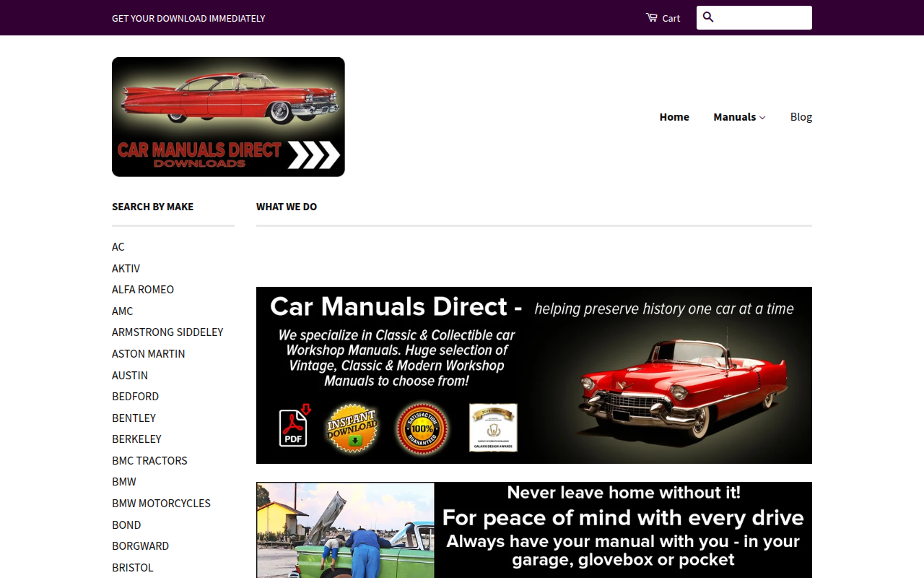
Task: Click the search magnifier icon
Action: click(x=708, y=17)
